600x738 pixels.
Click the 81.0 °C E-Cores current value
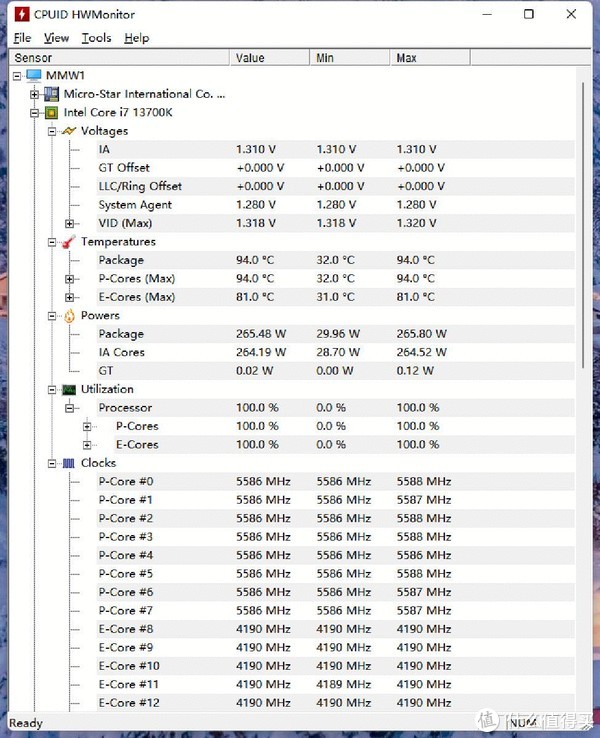tap(255, 297)
